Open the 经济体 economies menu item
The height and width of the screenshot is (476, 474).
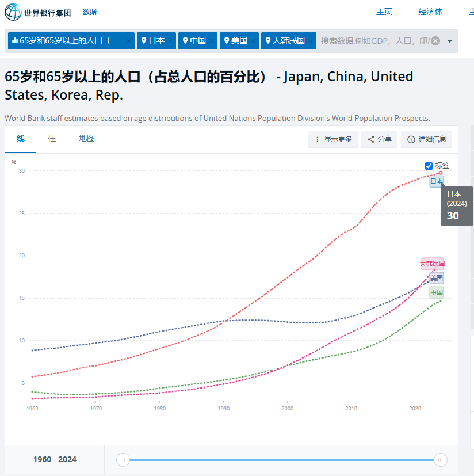(430, 12)
